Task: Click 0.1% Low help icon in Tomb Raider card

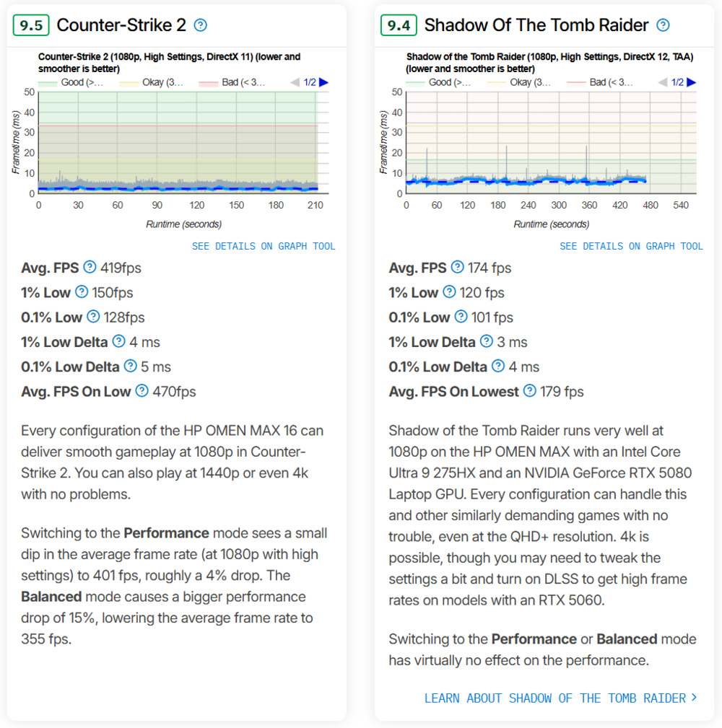Action: pos(461,317)
